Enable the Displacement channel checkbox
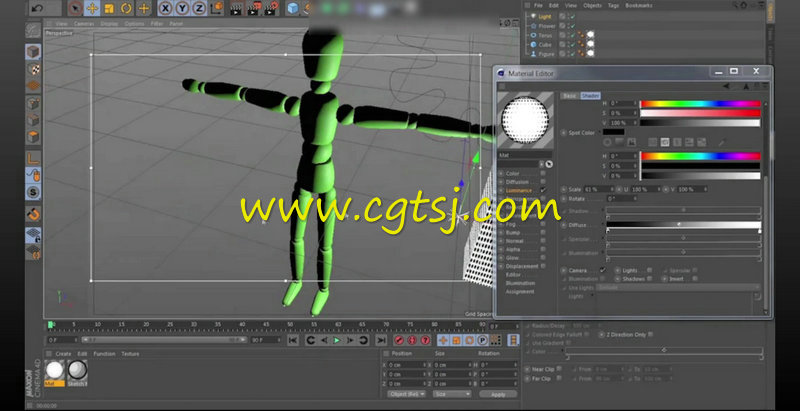 point(543,266)
